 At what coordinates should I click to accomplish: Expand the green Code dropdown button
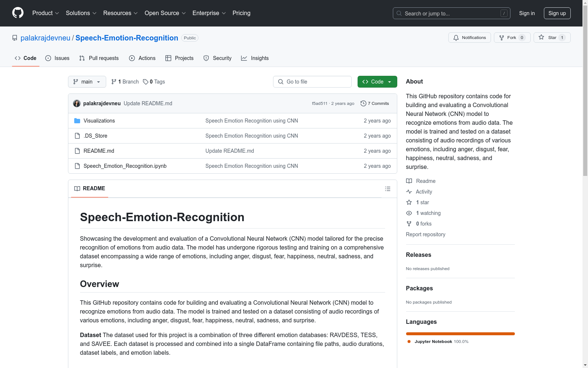[377, 82]
